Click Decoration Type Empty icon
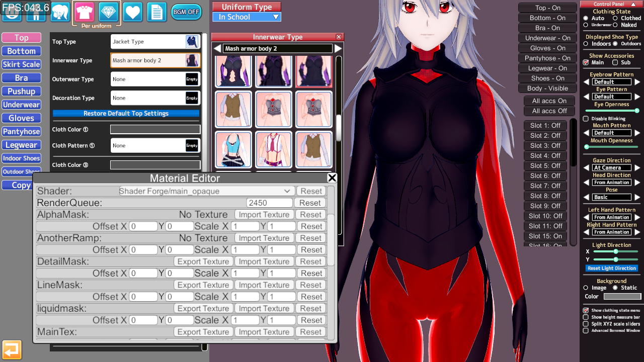Viewport: 644px width, 362px height. coord(192,98)
